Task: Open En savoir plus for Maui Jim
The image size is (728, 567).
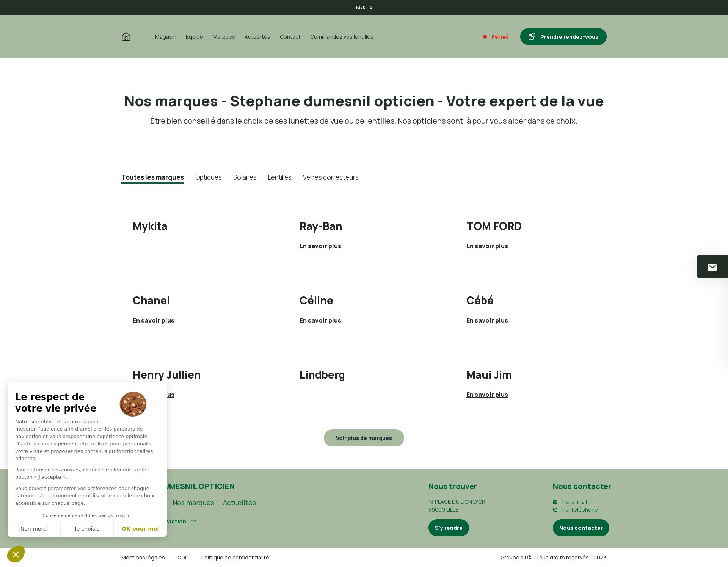Action: click(487, 395)
